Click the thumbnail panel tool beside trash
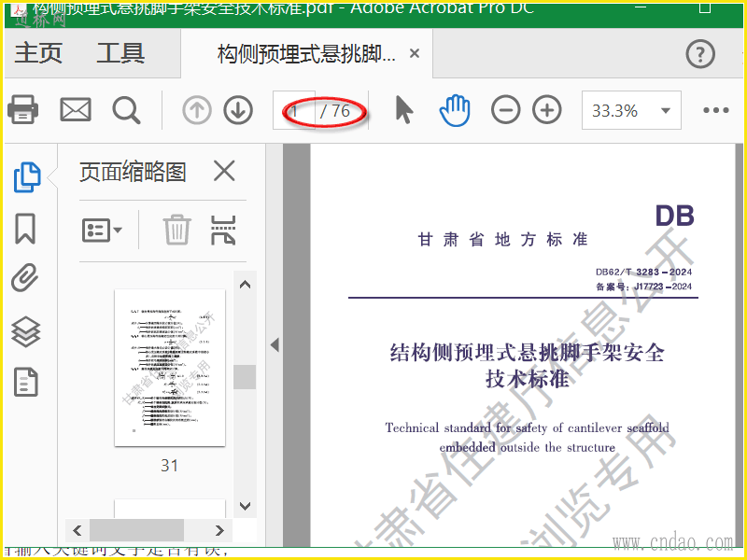The width and height of the screenshot is (747, 560). pyautogui.click(x=223, y=230)
